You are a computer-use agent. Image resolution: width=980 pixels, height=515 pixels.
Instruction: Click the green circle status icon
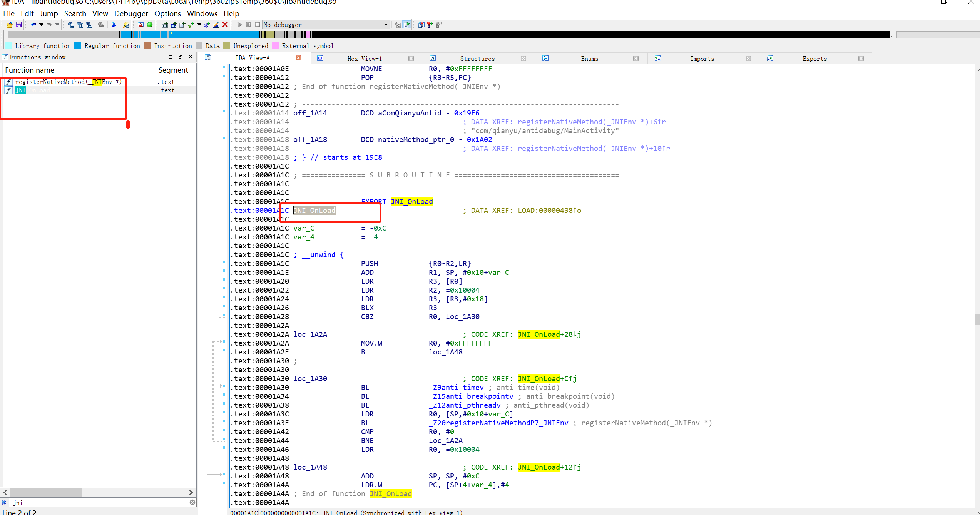(x=150, y=25)
